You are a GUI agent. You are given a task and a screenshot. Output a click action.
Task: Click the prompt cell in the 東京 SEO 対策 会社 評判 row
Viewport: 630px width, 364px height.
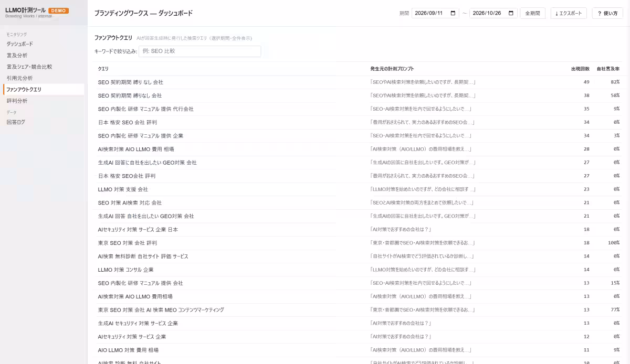click(x=422, y=243)
